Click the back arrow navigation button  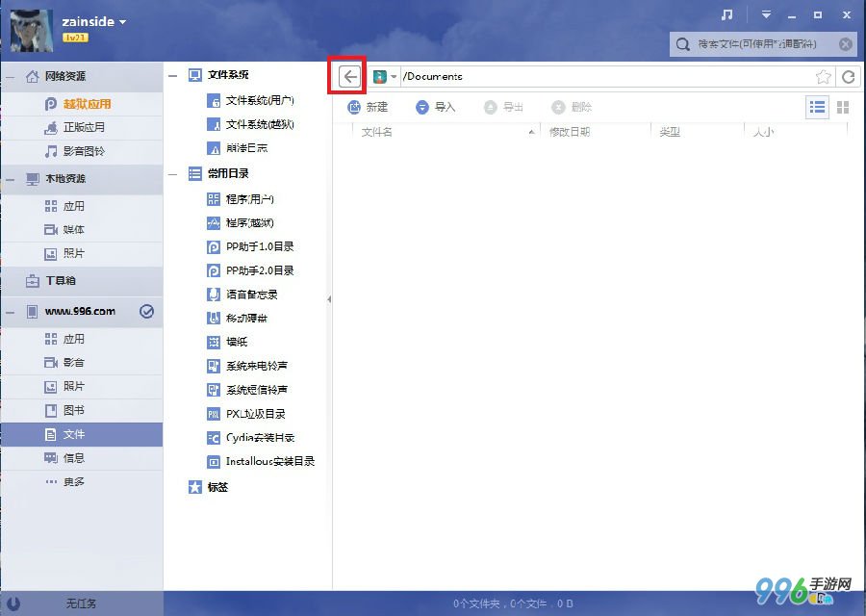click(x=349, y=76)
